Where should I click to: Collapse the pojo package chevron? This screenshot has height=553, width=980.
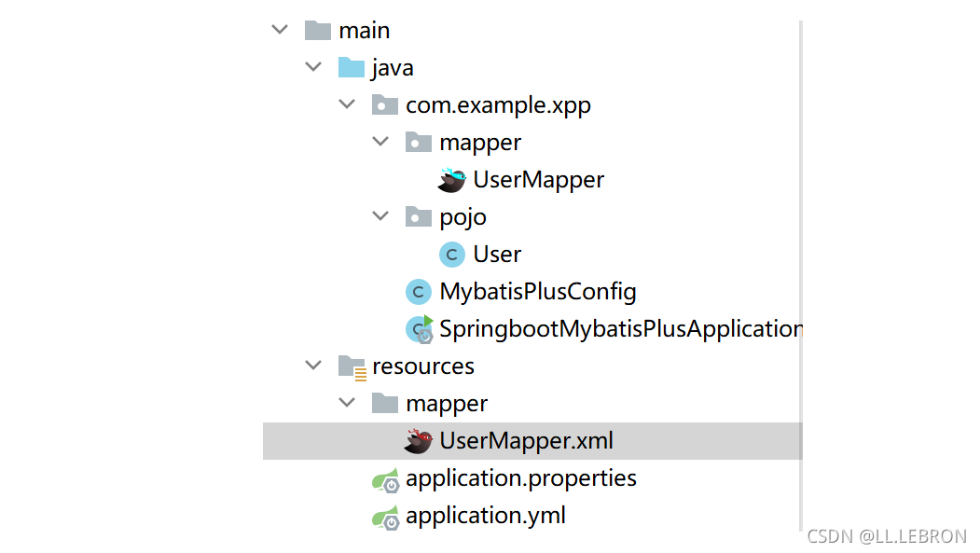pos(380,216)
